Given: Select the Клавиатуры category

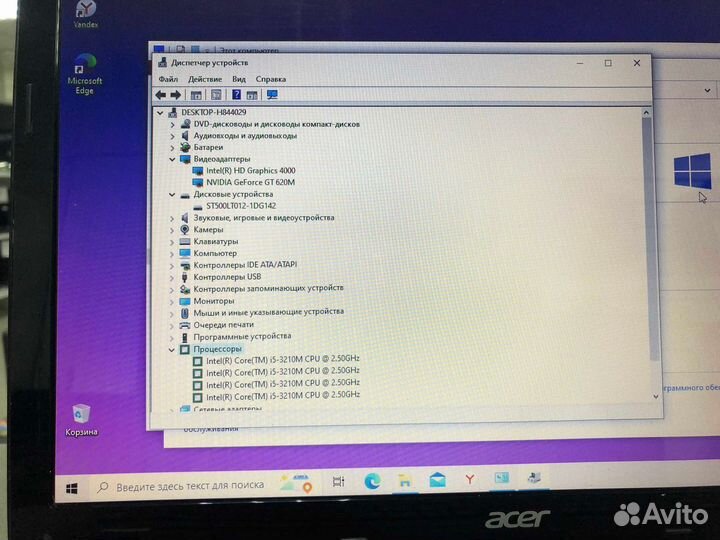Looking at the screenshot, I should 216,241.
